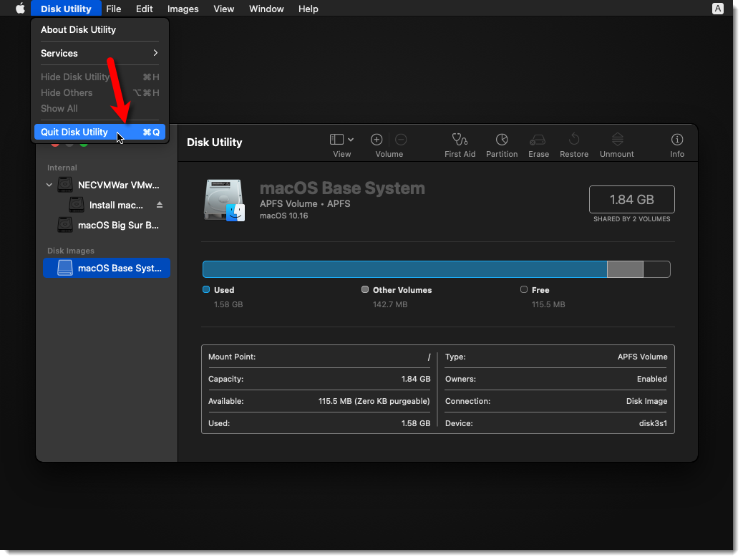
Task: Click the gray Other Volumes bar segment
Action: tap(625, 269)
